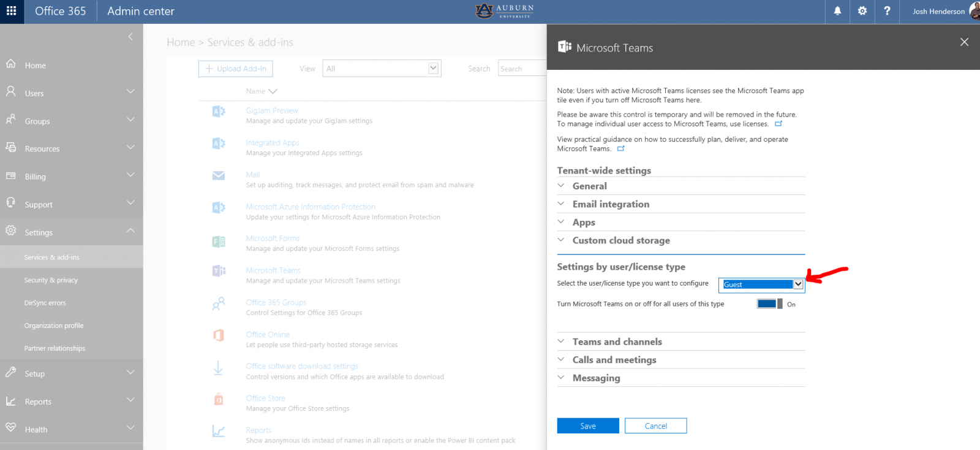The image size is (980, 450).
Task: Open the View filter dropdown showing All
Action: pos(382,69)
